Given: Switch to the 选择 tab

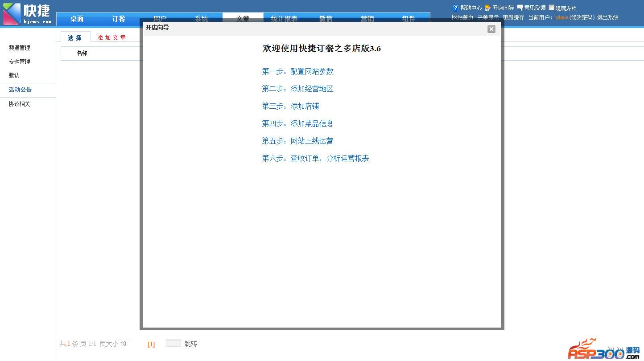Looking at the screenshot, I should click(75, 37).
